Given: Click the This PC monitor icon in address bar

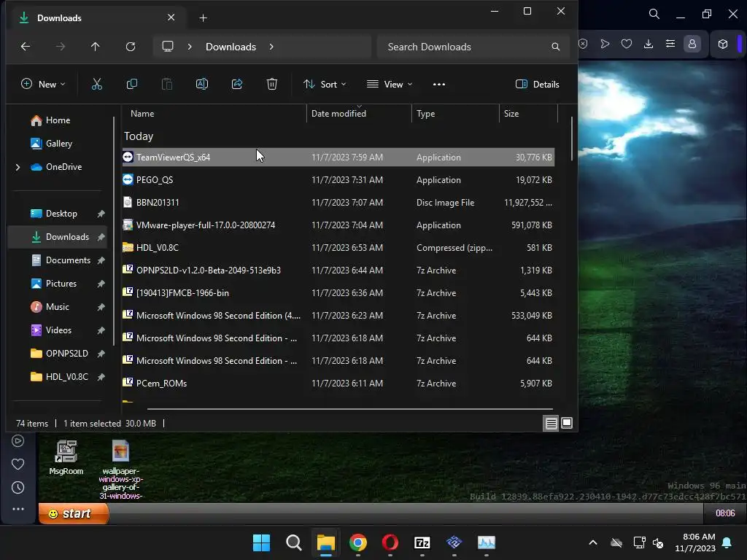Looking at the screenshot, I should [x=168, y=47].
